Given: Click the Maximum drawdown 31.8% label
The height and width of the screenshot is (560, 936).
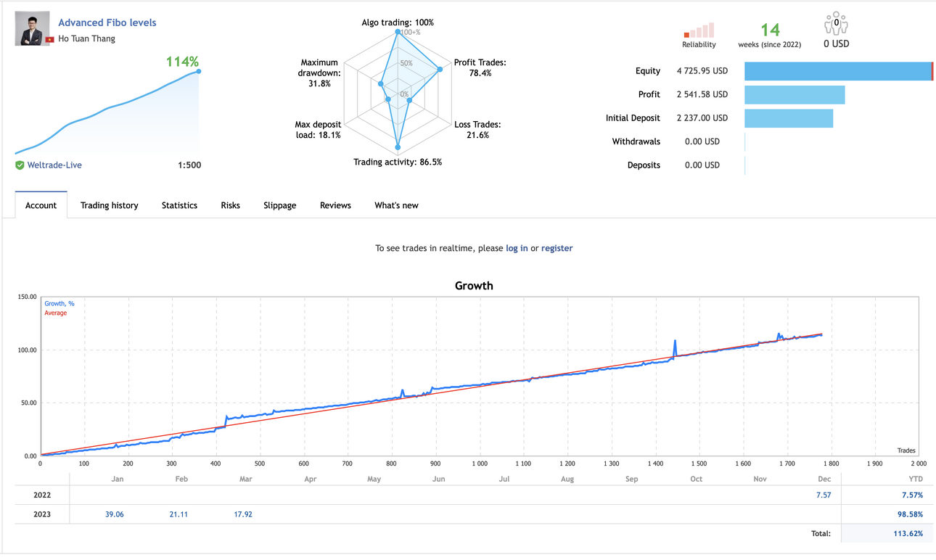Looking at the screenshot, I should tap(319, 73).
